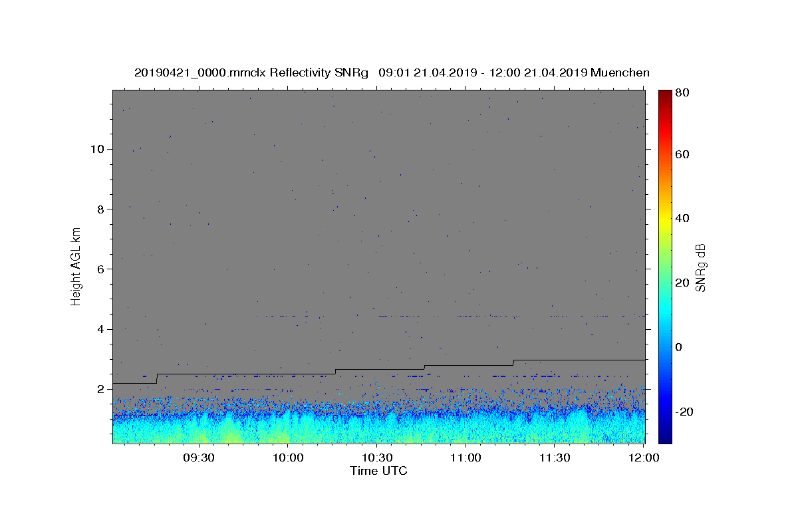Click the yellow region of the colorbar

pos(664,218)
